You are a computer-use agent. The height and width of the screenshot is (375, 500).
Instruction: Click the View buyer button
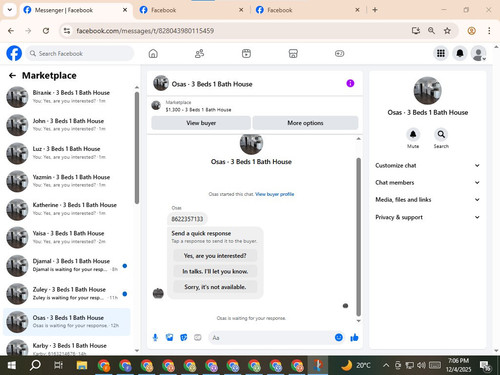[201, 123]
